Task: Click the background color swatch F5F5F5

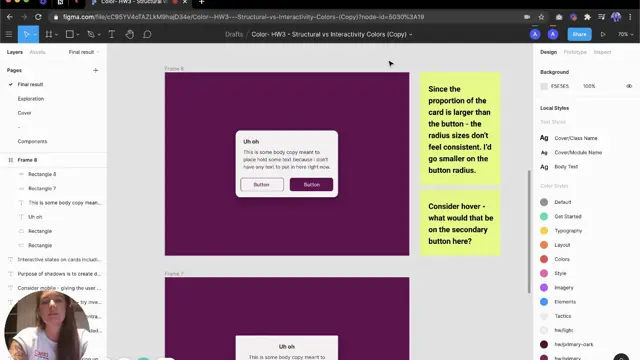Action: [544, 86]
